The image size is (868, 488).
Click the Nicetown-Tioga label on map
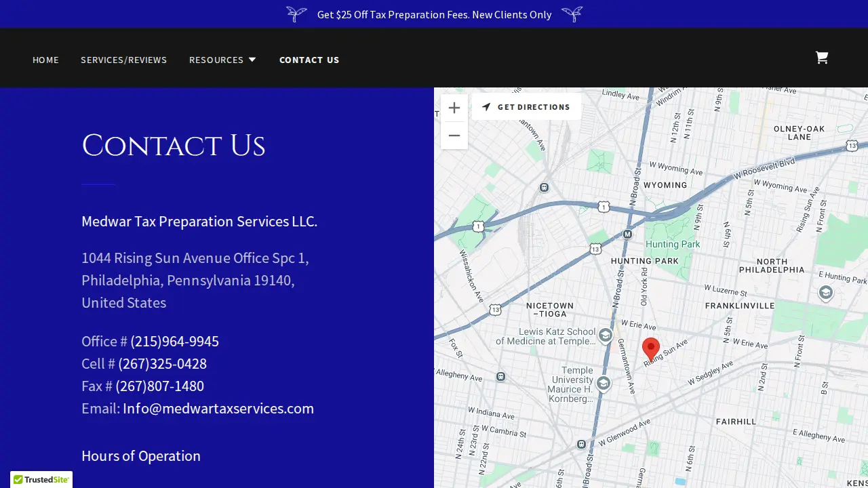(x=550, y=310)
